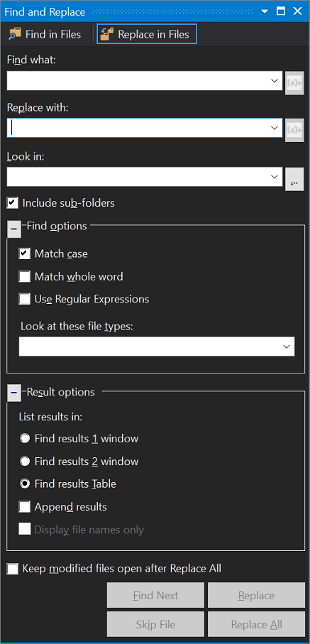Click the 'Find what:' label
Screen dimensions: 310x644
point(31,60)
